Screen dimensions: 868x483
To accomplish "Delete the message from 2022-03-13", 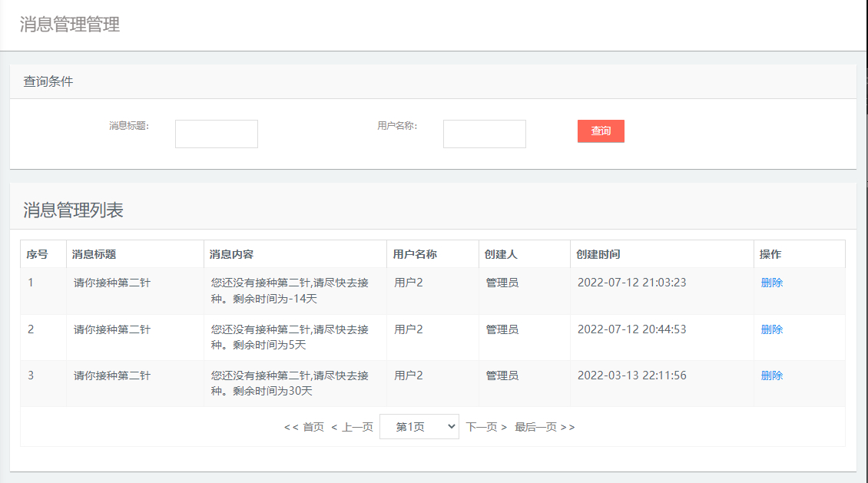I will (x=770, y=375).
